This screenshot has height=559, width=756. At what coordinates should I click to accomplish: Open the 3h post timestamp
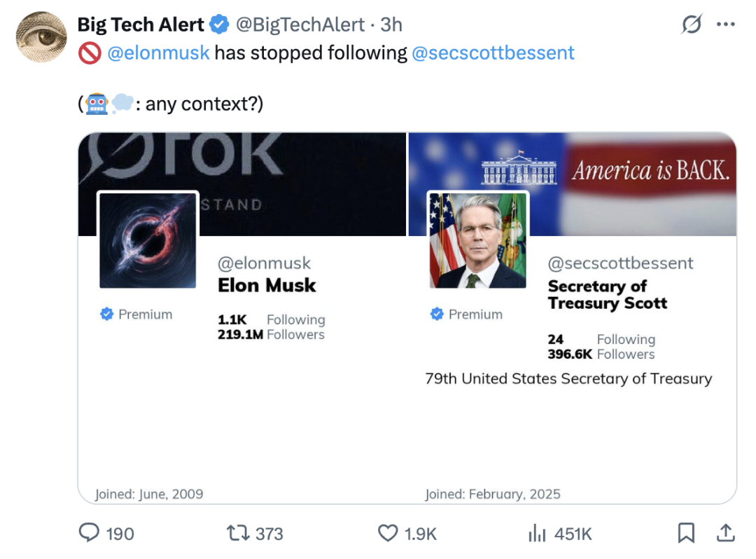[391, 25]
